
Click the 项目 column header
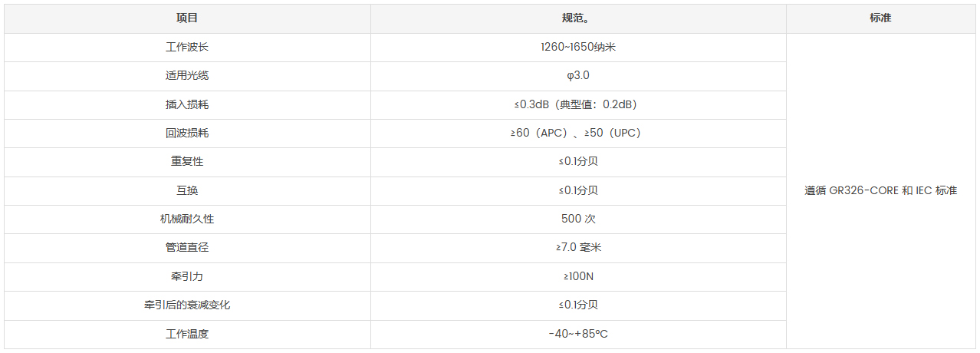(187, 18)
